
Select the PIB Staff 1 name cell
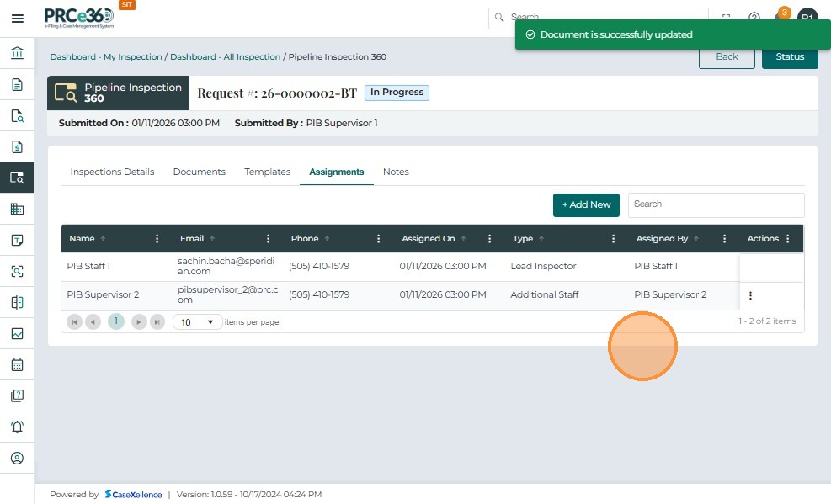88,266
